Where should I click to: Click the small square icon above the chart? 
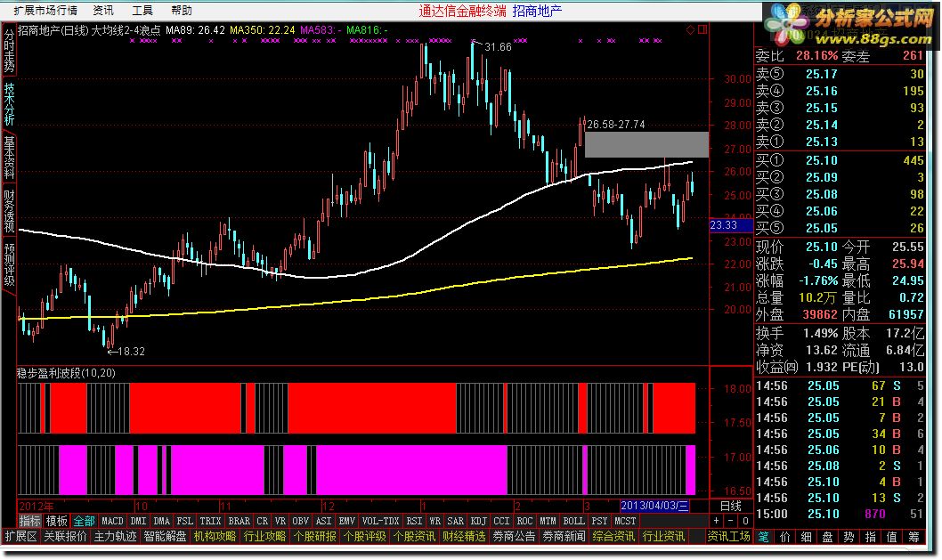pyautogui.click(x=702, y=29)
